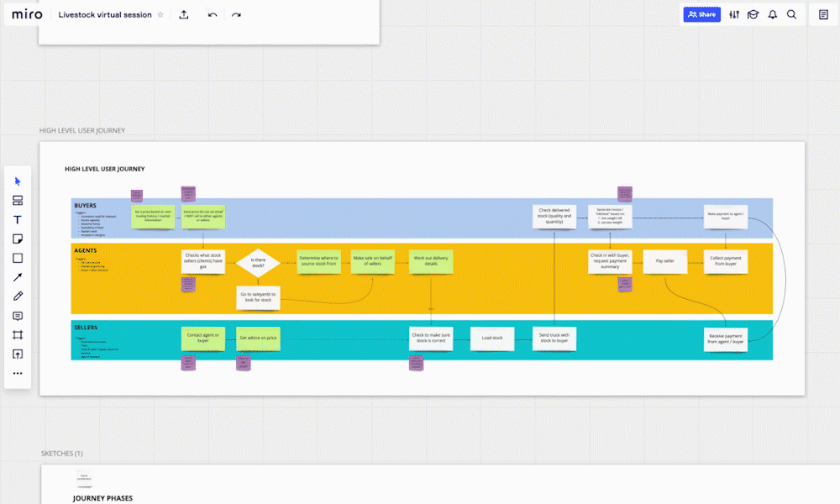
Task: Open the board settings sliders icon
Action: [734, 14]
